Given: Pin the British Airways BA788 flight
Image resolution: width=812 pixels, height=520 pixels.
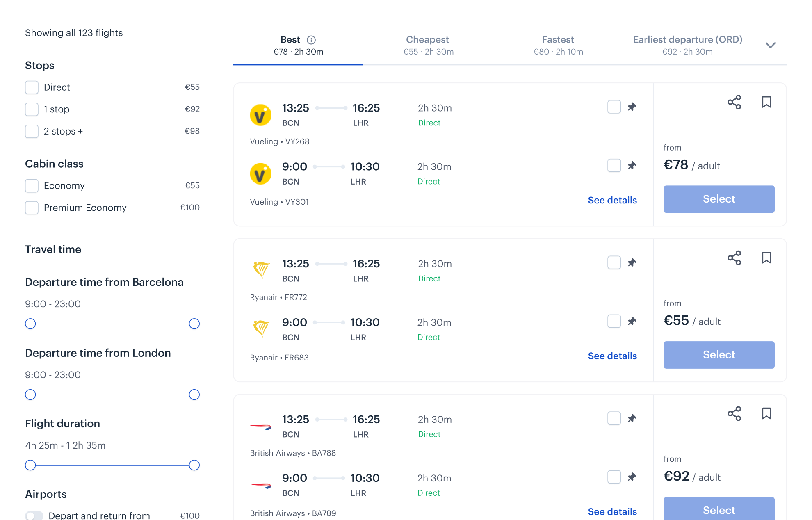Looking at the screenshot, I should [632, 418].
